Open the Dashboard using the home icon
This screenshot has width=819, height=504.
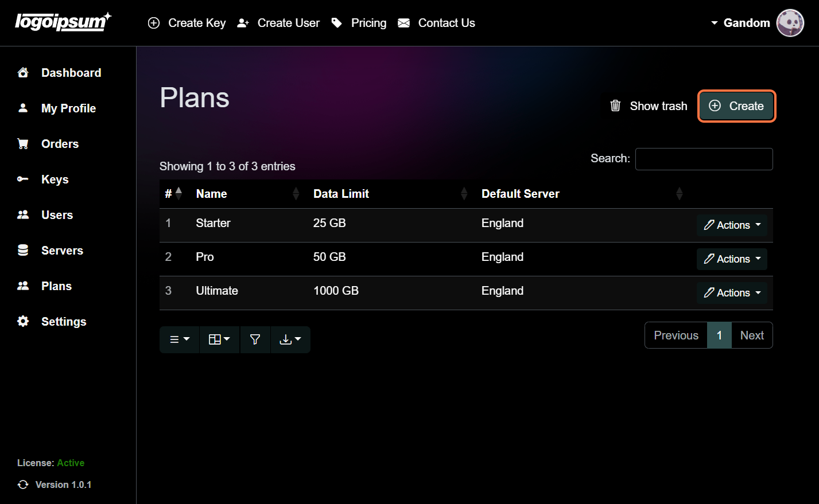pos(22,72)
